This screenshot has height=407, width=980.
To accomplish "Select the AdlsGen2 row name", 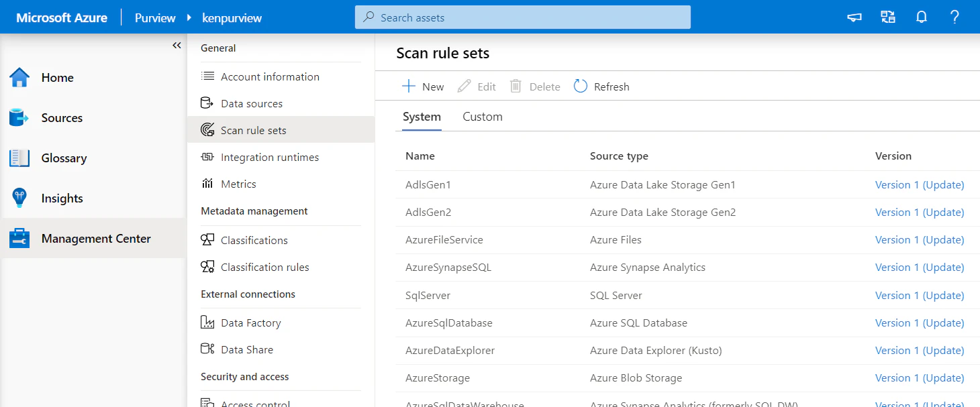I will (428, 212).
